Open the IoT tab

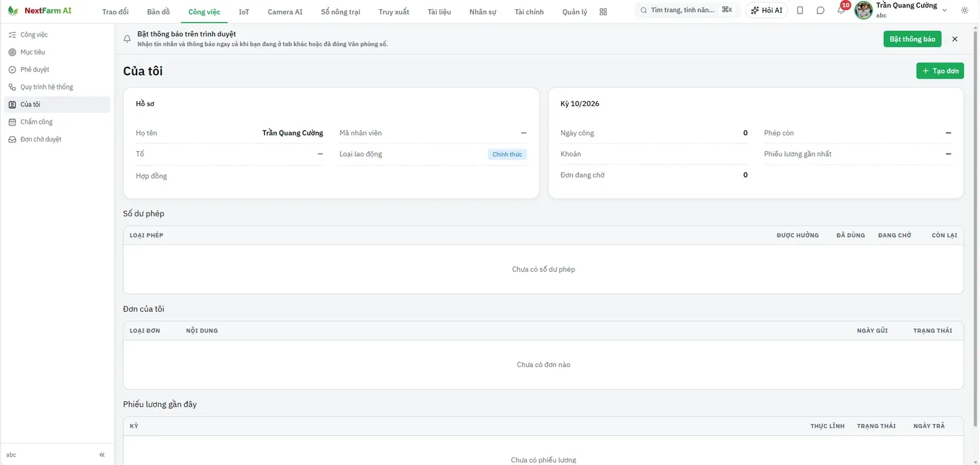pos(244,12)
